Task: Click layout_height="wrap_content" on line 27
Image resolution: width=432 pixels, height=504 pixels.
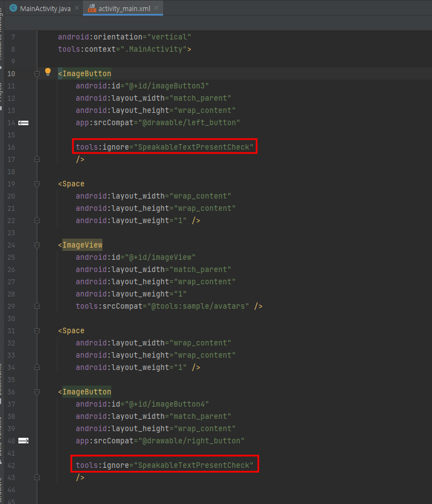Action: point(156,281)
